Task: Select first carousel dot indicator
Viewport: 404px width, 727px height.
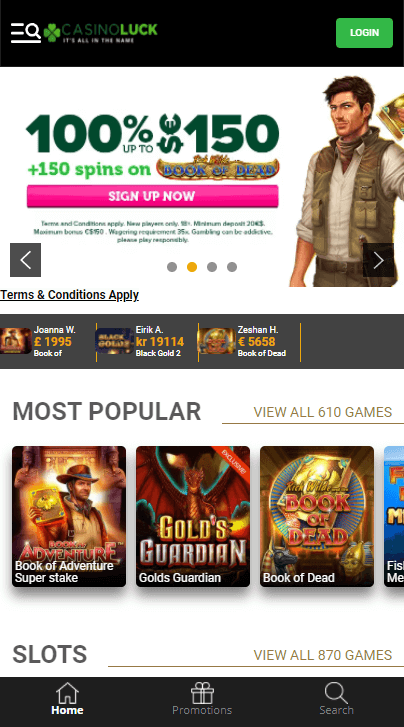Action: 172,267
